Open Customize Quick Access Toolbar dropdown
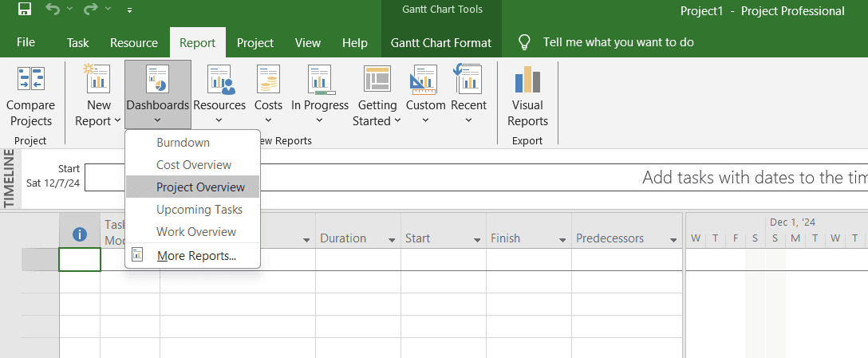This screenshot has width=868, height=358. point(129,10)
